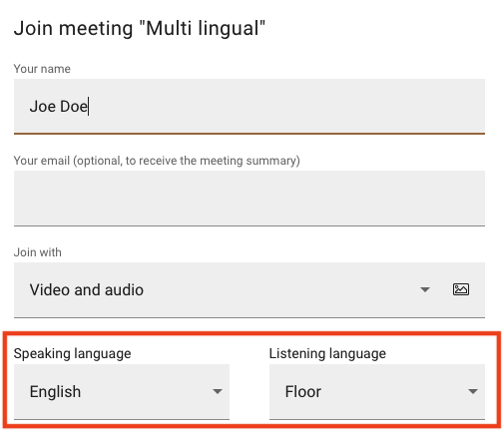Click the Floor listening language value
The height and width of the screenshot is (434, 504).
[x=303, y=391]
